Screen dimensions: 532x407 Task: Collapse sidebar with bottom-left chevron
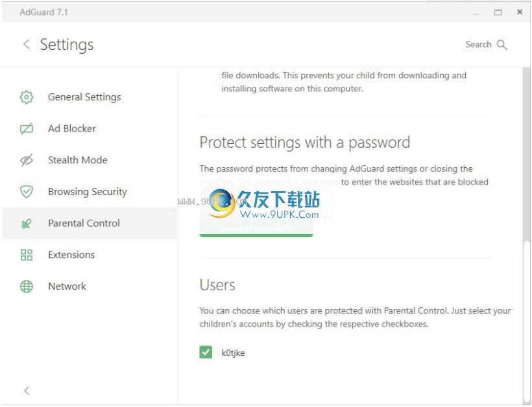(27, 390)
